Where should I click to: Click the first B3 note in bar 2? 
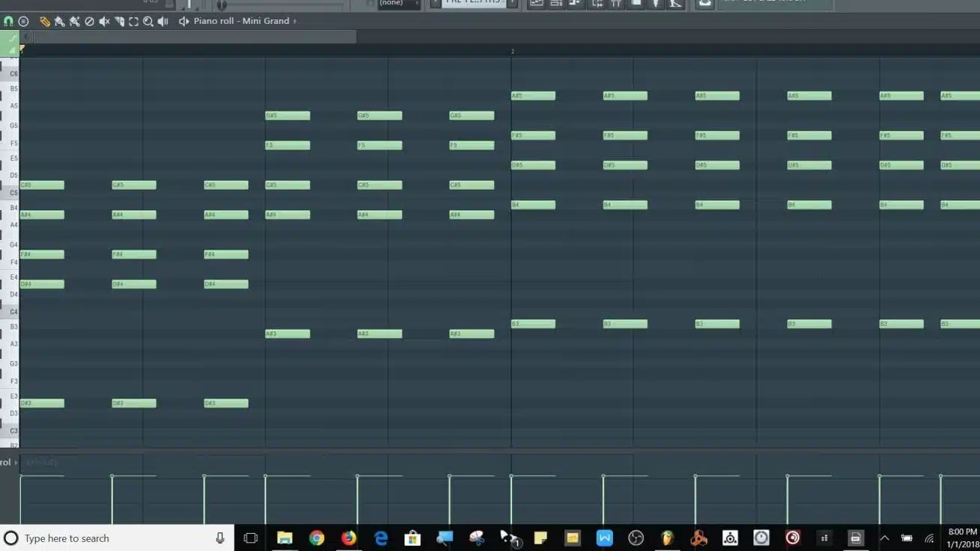[x=533, y=324]
